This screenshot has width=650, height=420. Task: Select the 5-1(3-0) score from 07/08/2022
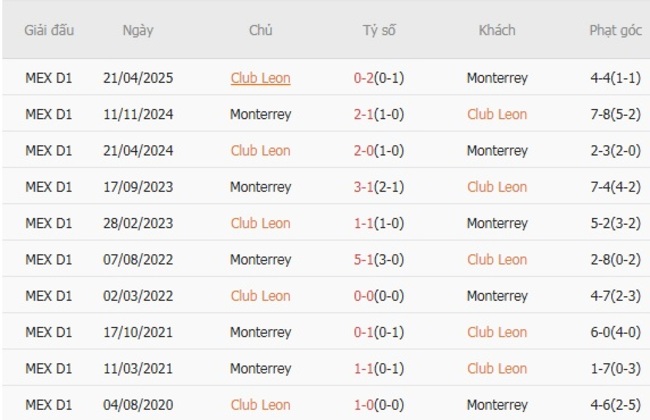[x=379, y=260]
